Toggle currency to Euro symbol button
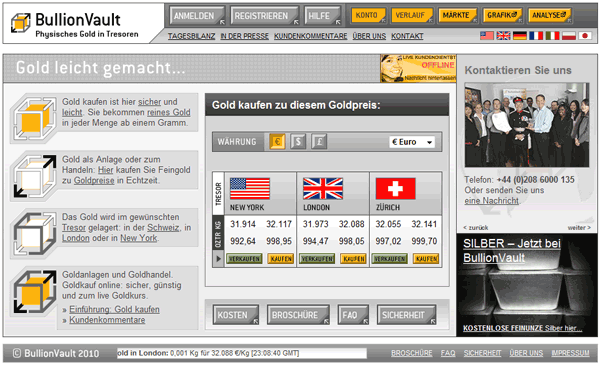Image resolution: width=600 pixels, height=366 pixels. tap(277, 142)
